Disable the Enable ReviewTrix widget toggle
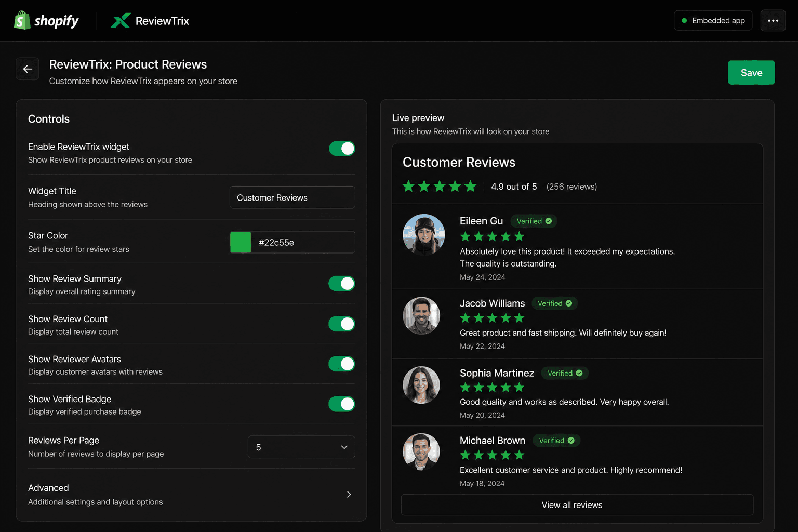The height and width of the screenshot is (532, 798). pyautogui.click(x=342, y=149)
